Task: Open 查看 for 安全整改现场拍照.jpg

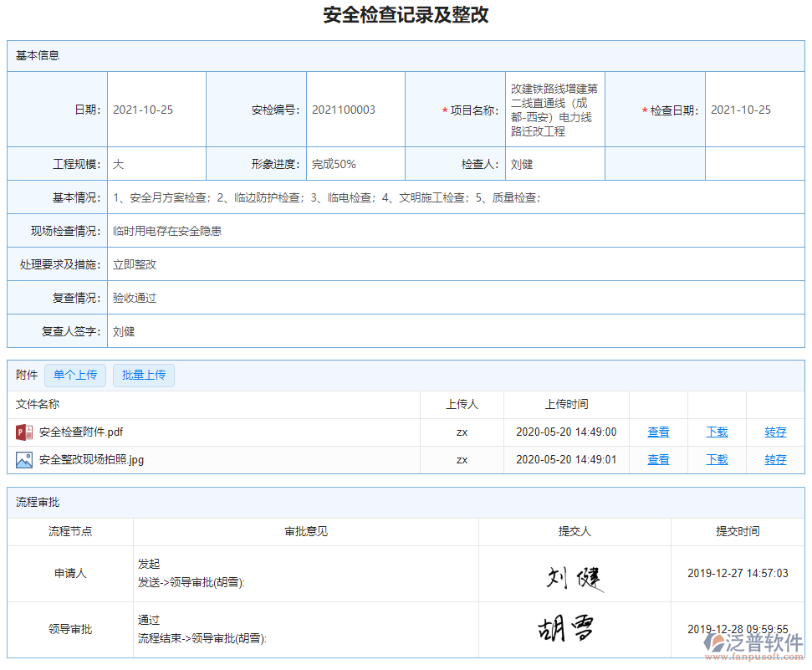Action: [x=658, y=459]
